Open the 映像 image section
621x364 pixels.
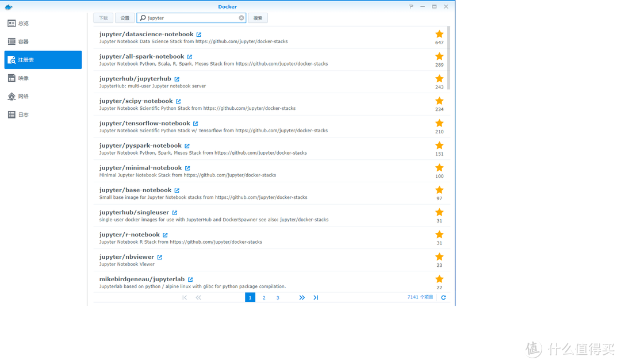point(23,78)
